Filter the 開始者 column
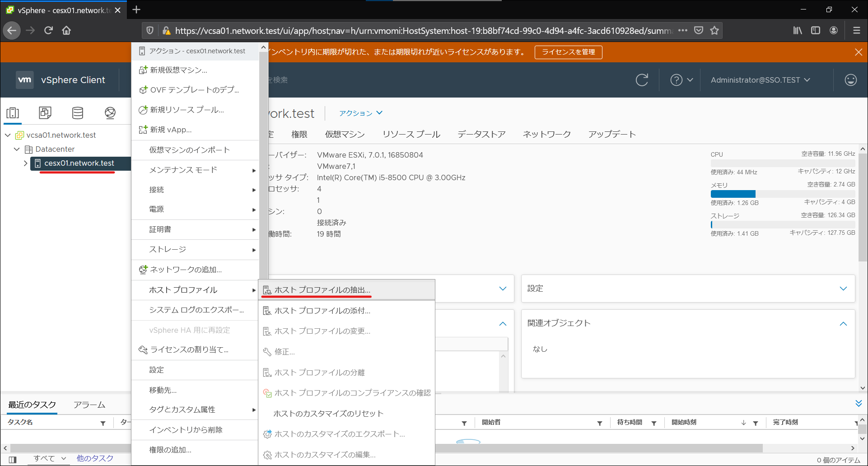The height and width of the screenshot is (466, 868). pyautogui.click(x=599, y=423)
